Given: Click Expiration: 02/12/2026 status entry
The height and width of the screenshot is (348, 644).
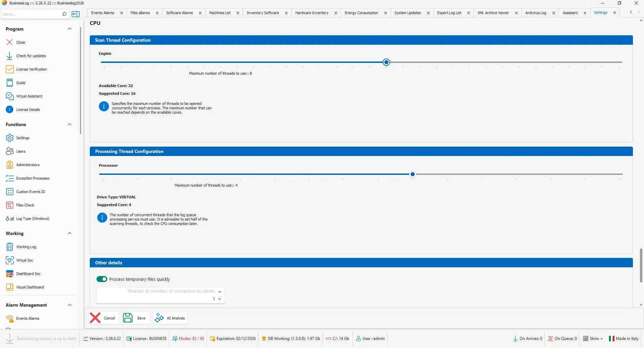Looking at the screenshot, I should 233,339.
